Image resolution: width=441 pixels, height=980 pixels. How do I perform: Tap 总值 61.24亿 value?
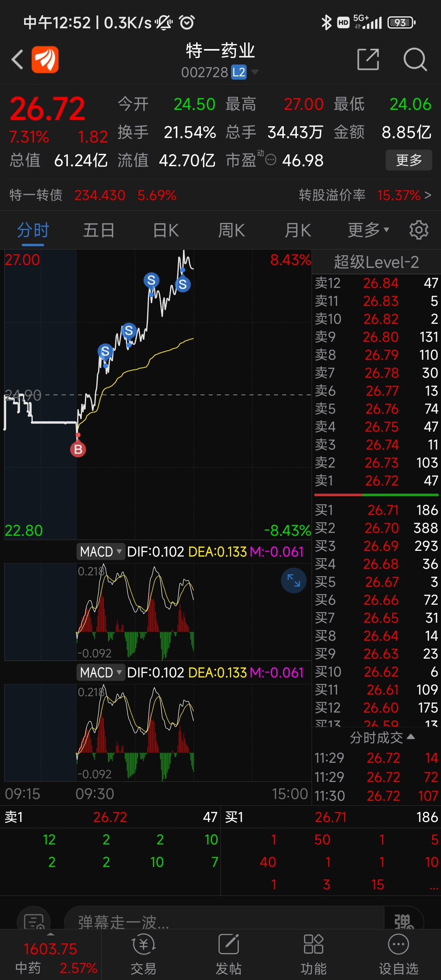point(80,160)
